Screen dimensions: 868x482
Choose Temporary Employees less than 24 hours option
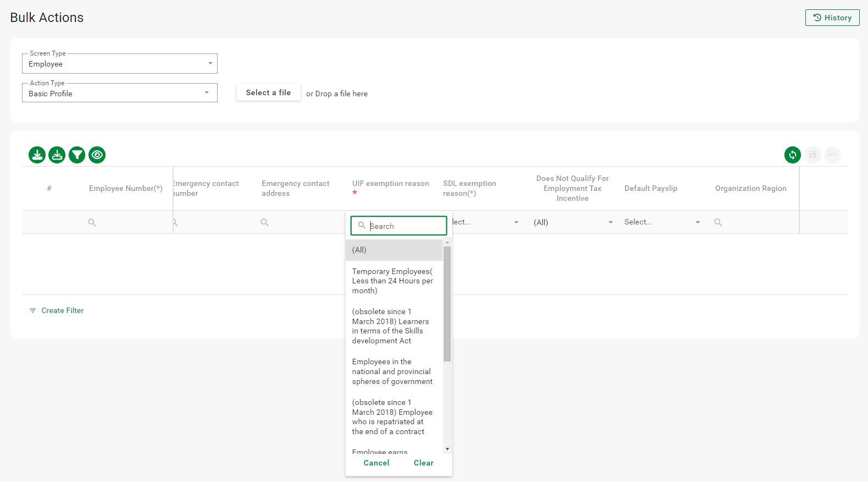tap(392, 281)
